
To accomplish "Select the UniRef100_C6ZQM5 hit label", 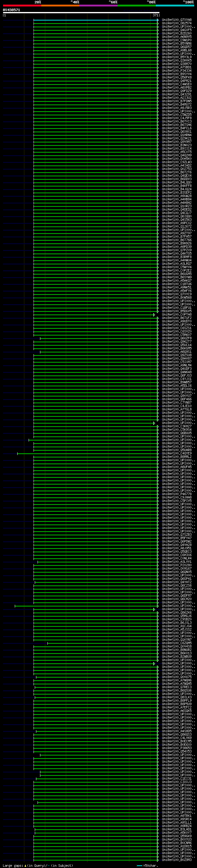I will coord(177,643).
